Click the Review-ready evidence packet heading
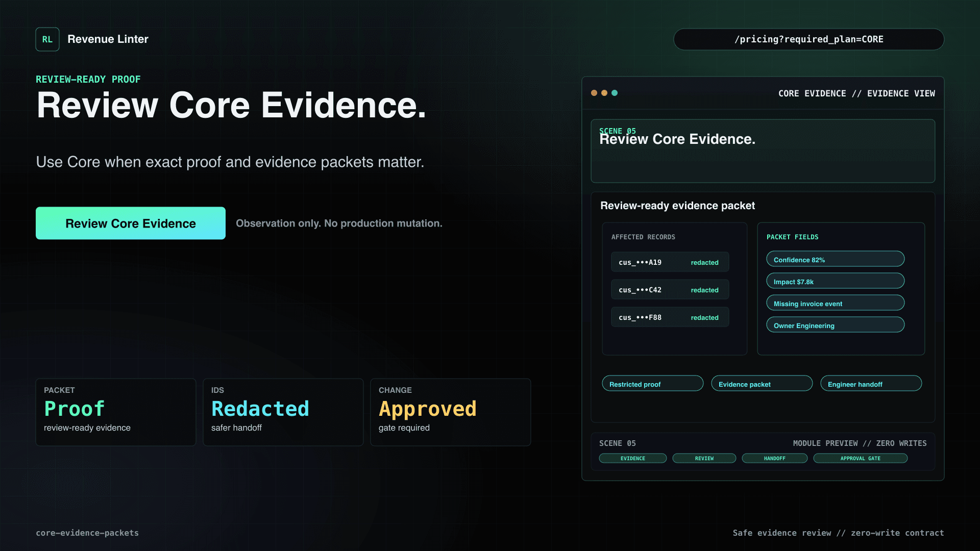980x551 pixels. 677,206
